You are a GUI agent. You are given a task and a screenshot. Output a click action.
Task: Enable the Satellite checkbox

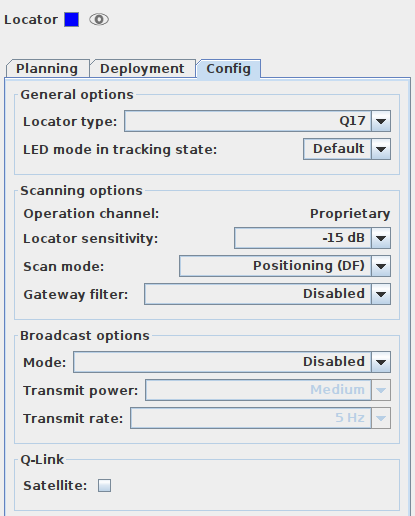[x=104, y=485]
